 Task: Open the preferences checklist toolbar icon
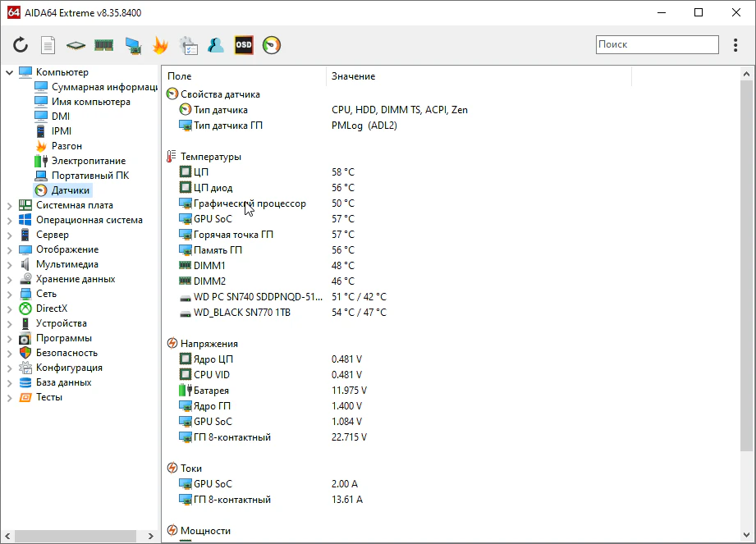(189, 45)
